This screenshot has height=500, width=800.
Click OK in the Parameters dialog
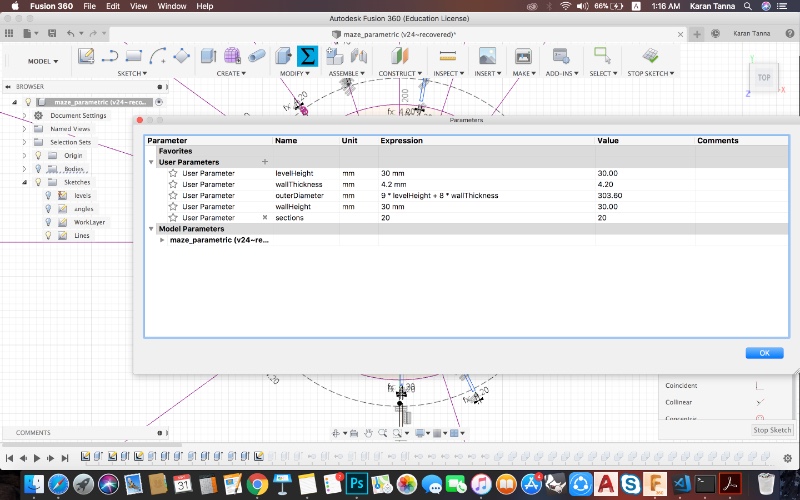click(x=764, y=353)
